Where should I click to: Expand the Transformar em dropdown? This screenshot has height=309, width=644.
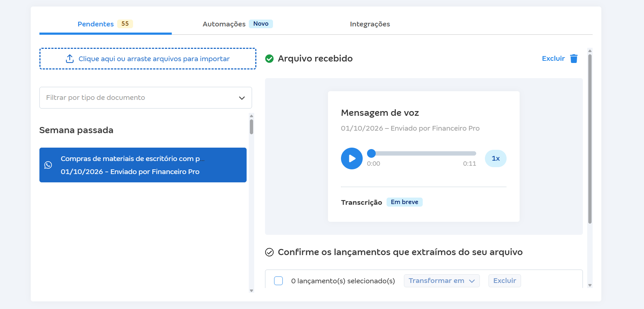coord(442,281)
